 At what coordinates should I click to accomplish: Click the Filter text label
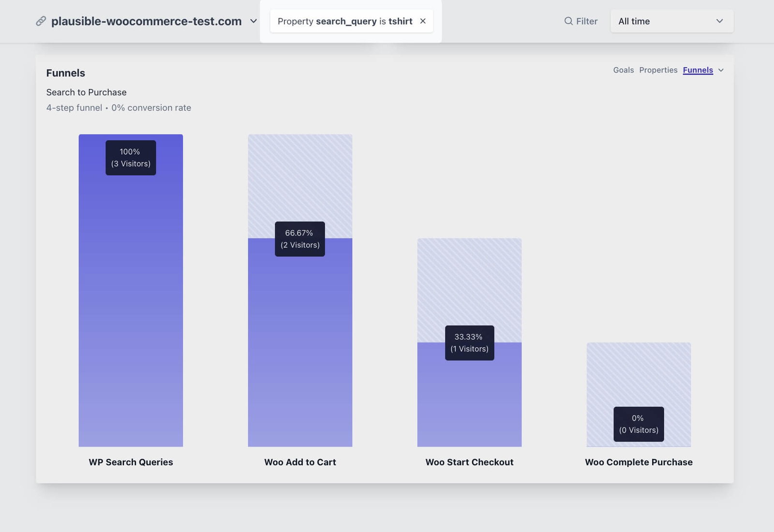[x=586, y=21]
